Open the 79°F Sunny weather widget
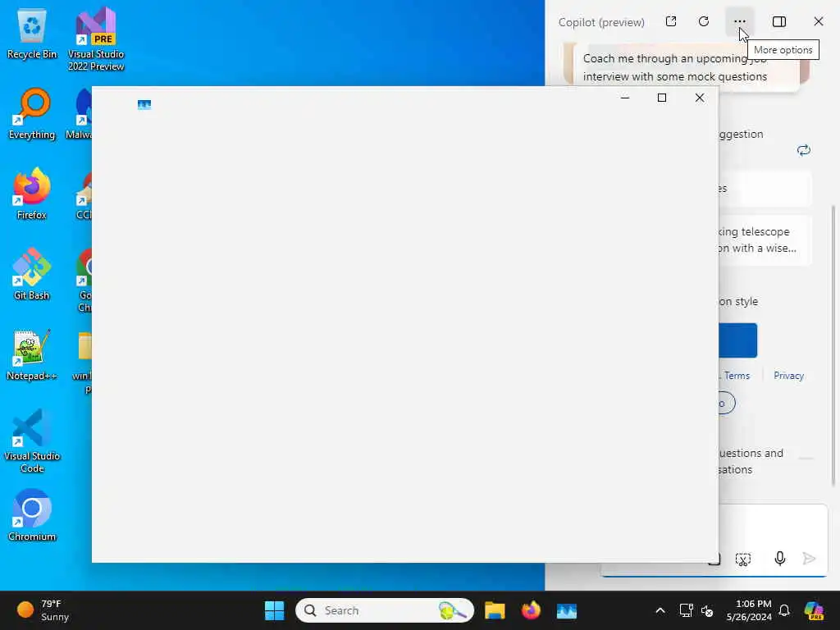 43,610
